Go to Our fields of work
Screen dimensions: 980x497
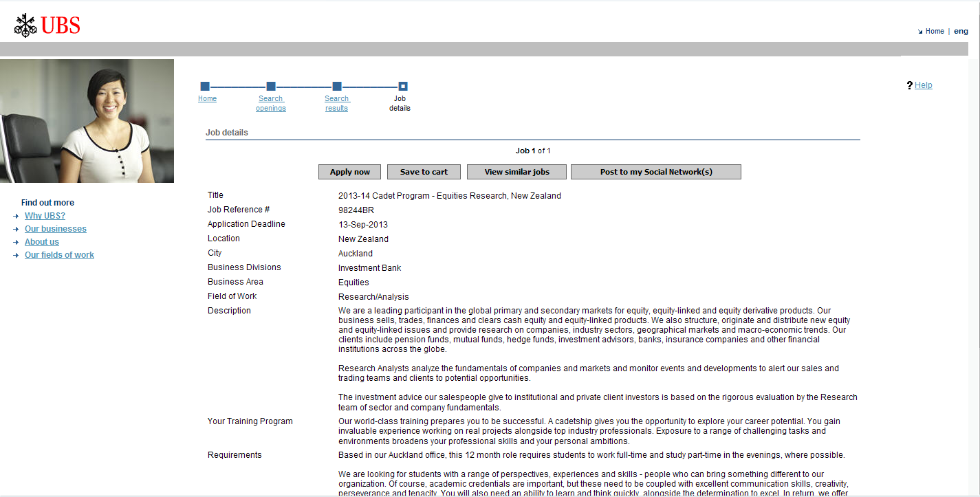(x=59, y=255)
